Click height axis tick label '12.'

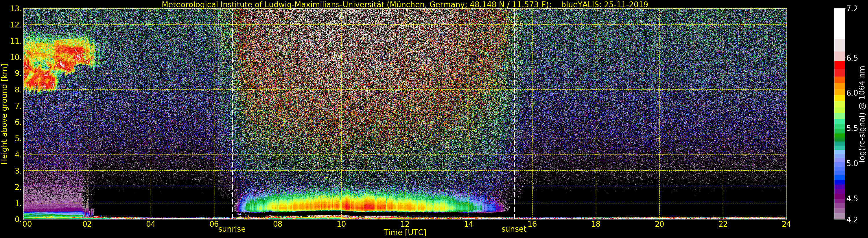click(16, 25)
